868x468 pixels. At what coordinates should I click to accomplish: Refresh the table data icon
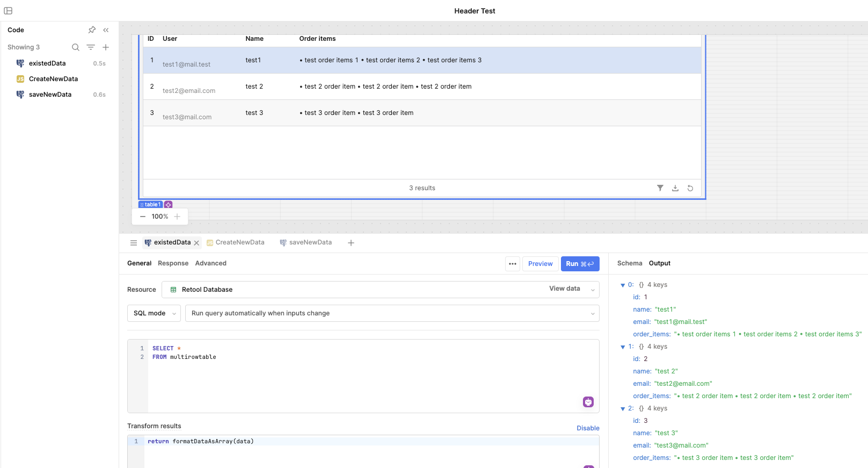[x=690, y=188]
